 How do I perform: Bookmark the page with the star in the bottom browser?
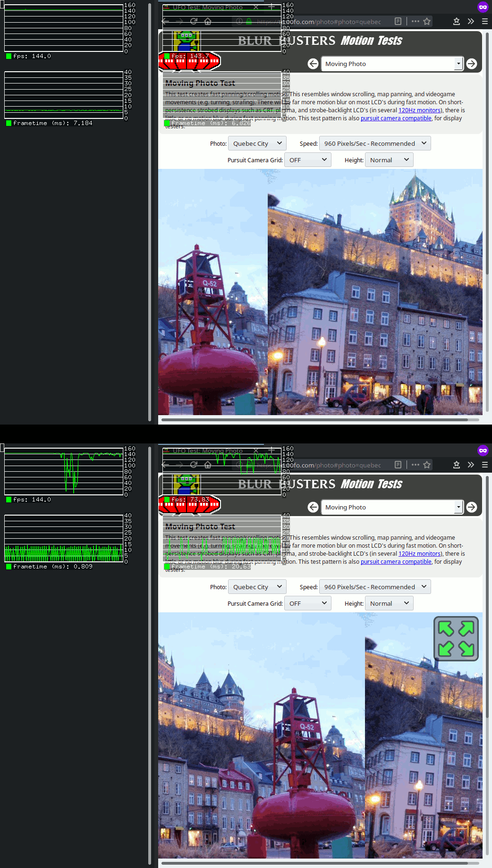point(427,465)
